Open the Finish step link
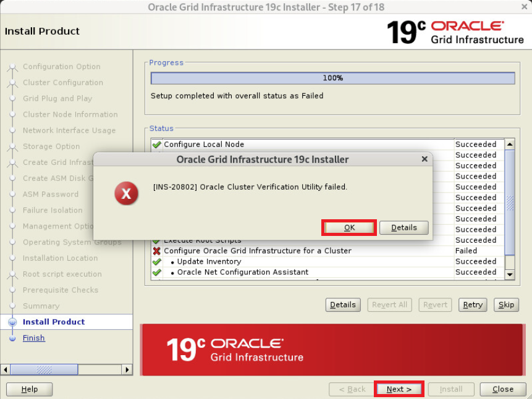Image resolution: width=532 pixels, height=399 pixels. pos(33,338)
